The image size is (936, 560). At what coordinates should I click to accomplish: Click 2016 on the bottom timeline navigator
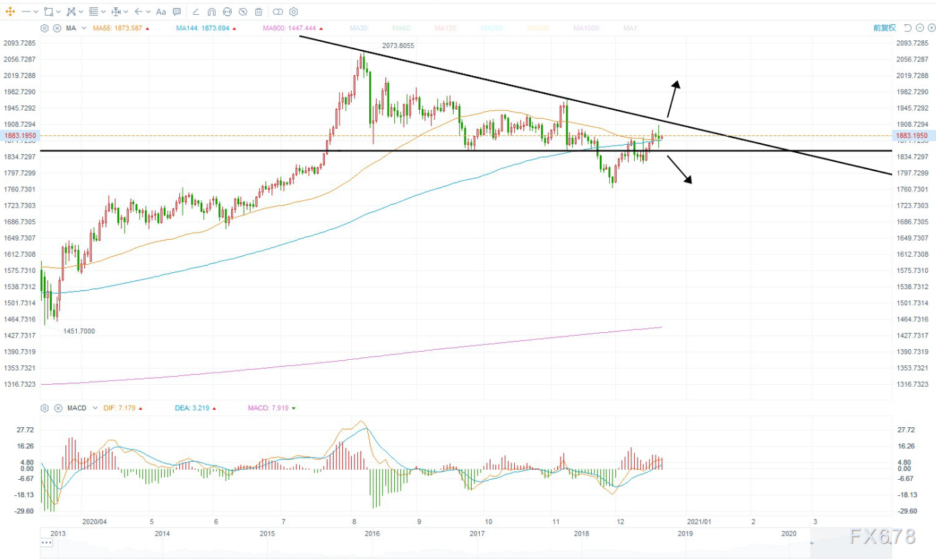tap(372, 533)
